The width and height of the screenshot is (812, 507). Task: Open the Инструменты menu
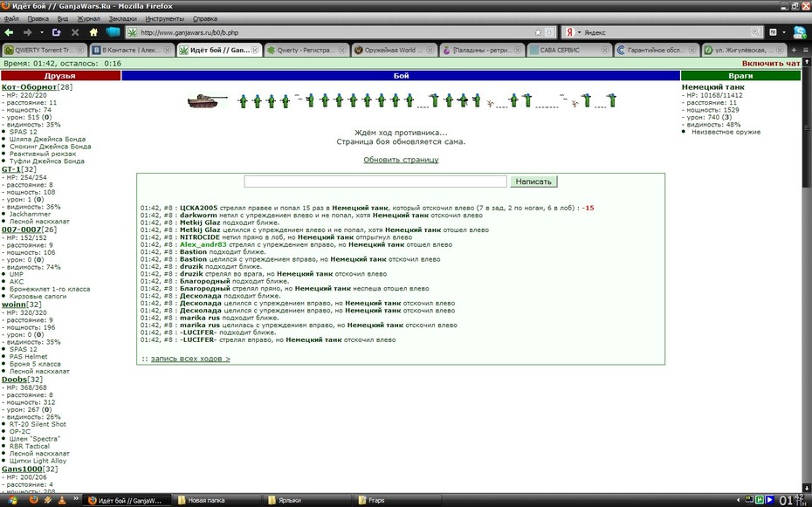click(165, 18)
